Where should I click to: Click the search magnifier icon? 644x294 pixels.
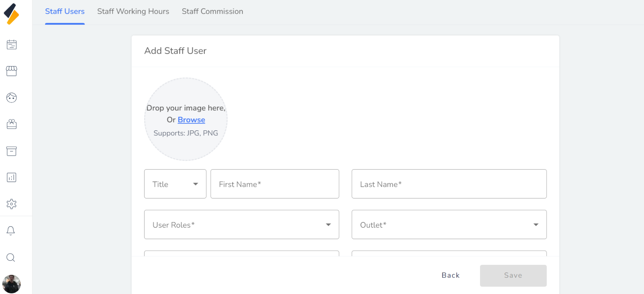(x=11, y=258)
